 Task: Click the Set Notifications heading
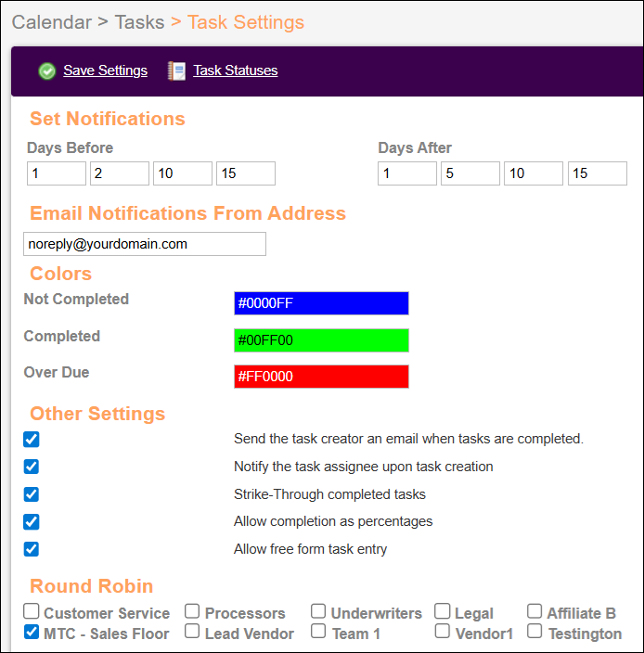108,119
